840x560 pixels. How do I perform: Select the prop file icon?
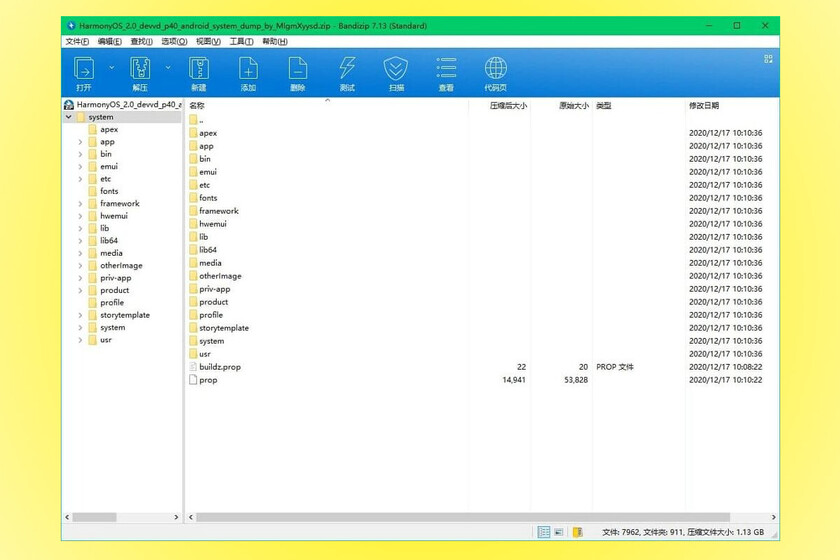(193, 379)
